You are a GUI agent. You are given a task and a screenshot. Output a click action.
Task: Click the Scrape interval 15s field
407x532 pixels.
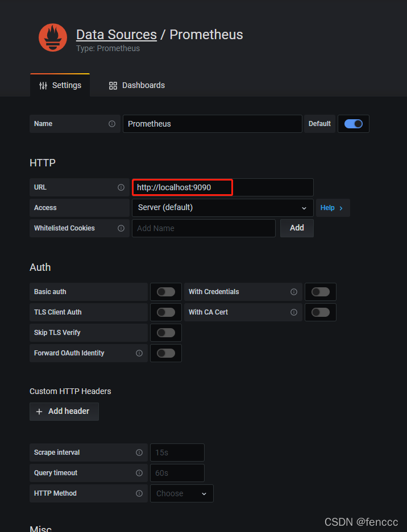click(177, 453)
